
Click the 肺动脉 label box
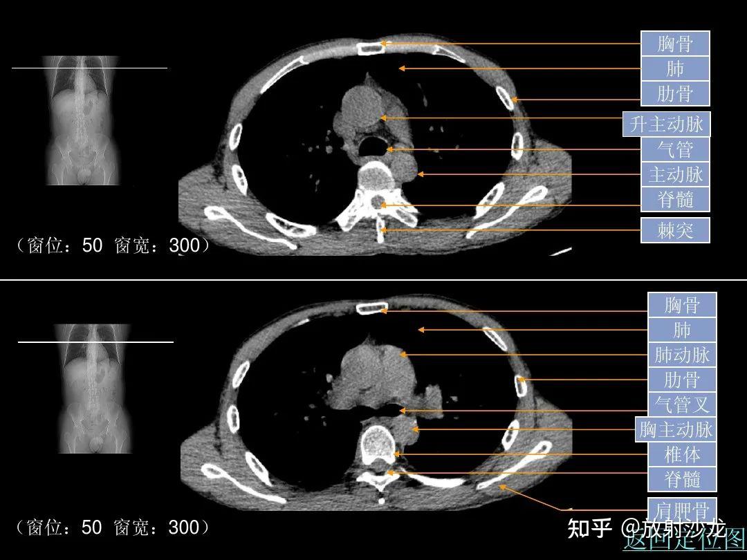click(682, 355)
